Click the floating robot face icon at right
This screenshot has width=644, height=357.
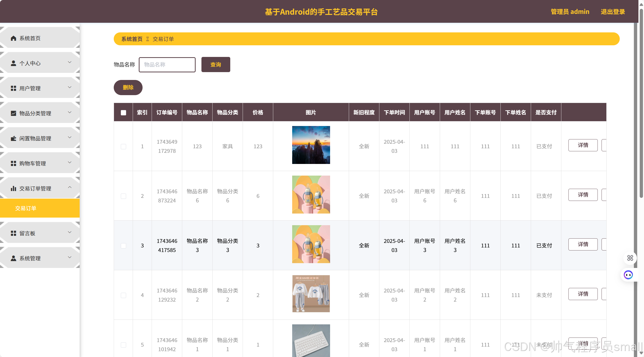click(628, 275)
